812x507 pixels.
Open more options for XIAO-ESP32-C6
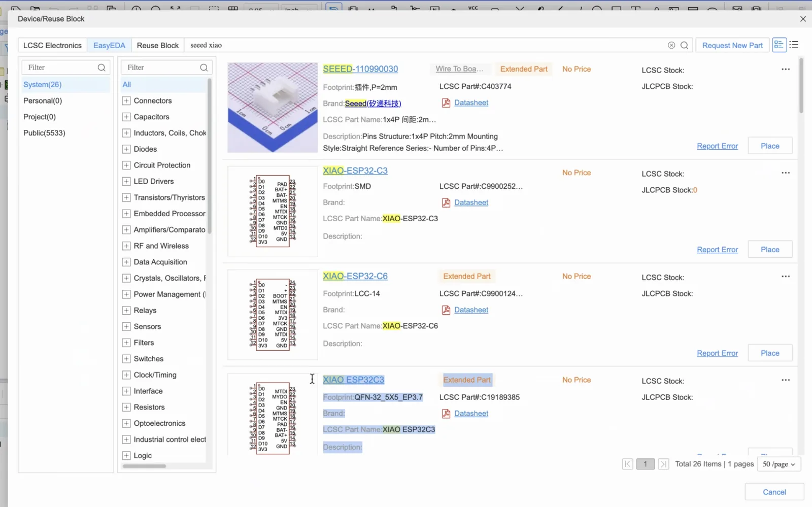tap(786, 277)
